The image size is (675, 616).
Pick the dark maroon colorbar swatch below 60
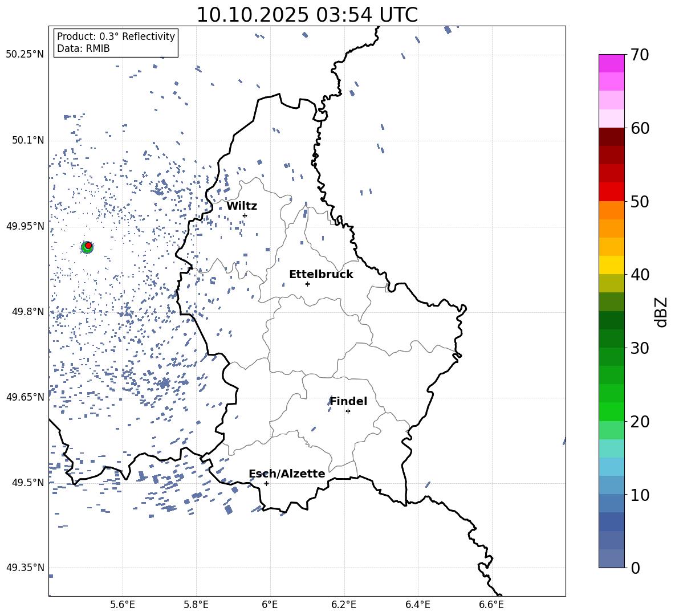point(611,137)
